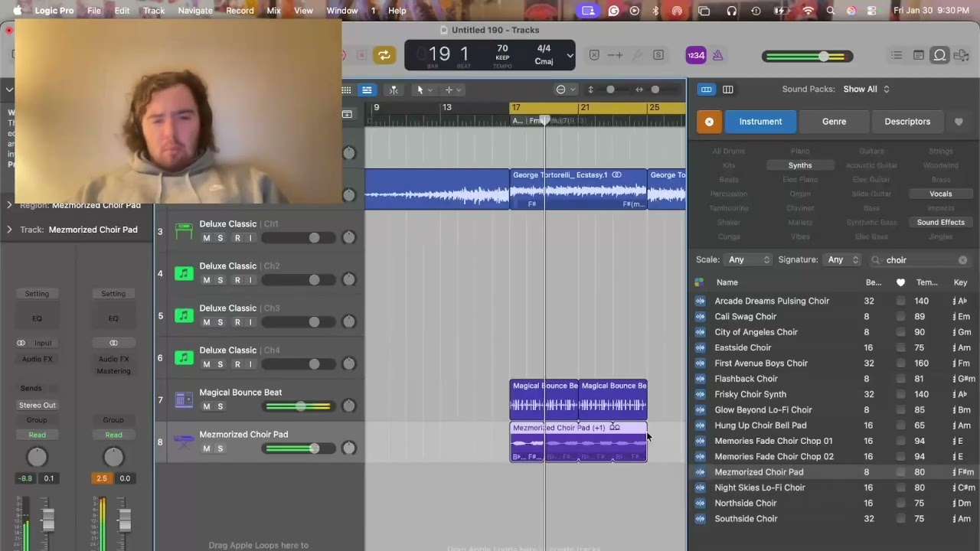Click the choir search field in Loop Browser
The width and height of the screenshot is (980, 551).
[920, 260]
